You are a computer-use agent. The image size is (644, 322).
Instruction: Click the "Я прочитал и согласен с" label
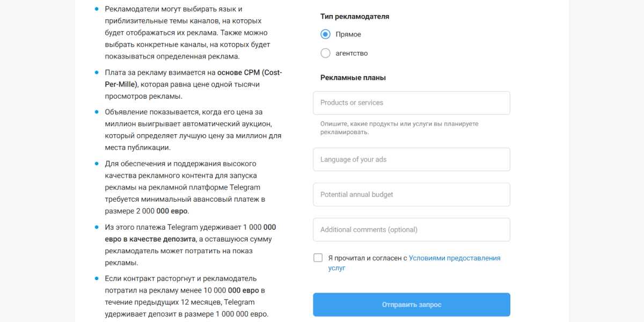(368, 258)
